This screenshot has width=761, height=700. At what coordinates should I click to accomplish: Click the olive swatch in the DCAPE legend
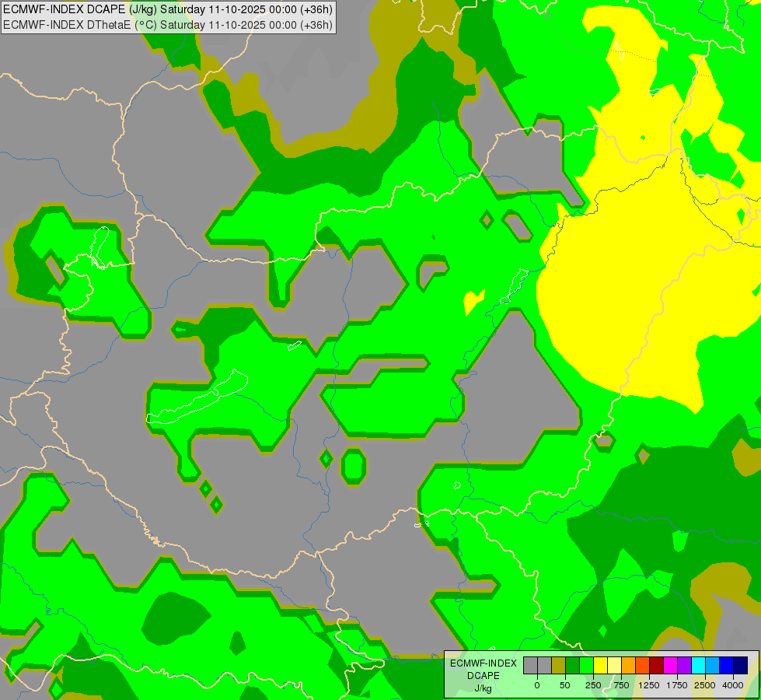click(558, 665)
